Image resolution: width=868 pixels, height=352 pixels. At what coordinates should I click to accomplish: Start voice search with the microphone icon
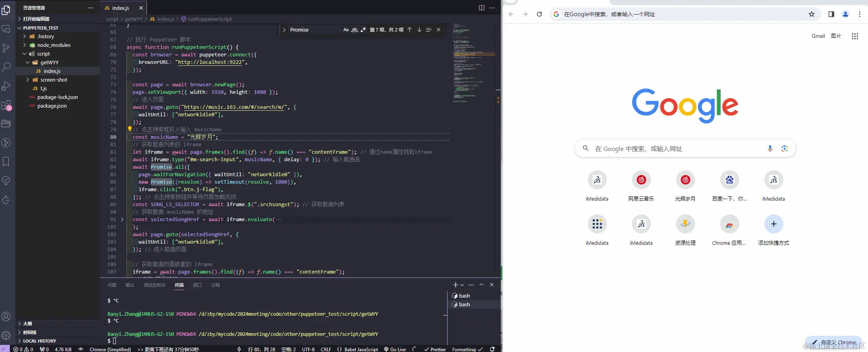pyautogui.click(x=770, y=149)
